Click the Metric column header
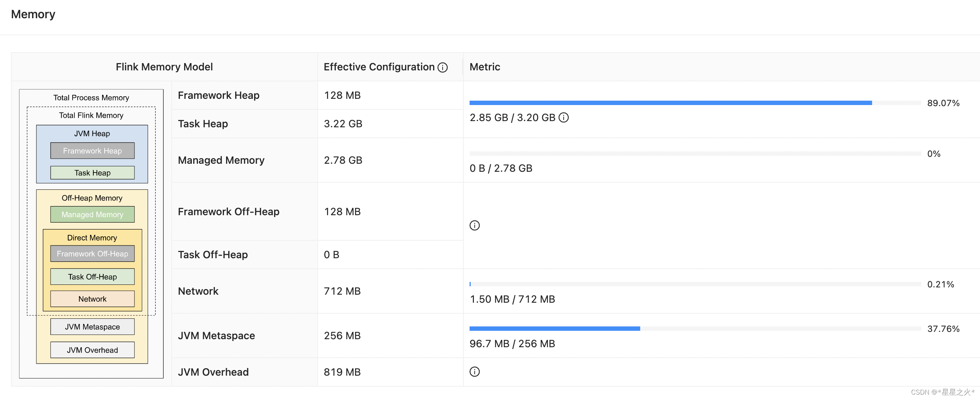 (485, 67)
